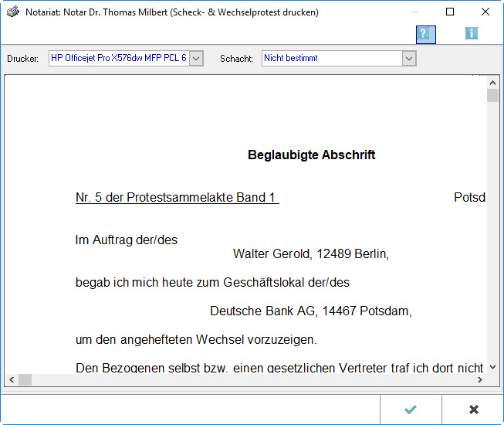Click the 'Schacht:' label
The width and height of the screenshot is (504, 425).
click(x=236, y=59)
